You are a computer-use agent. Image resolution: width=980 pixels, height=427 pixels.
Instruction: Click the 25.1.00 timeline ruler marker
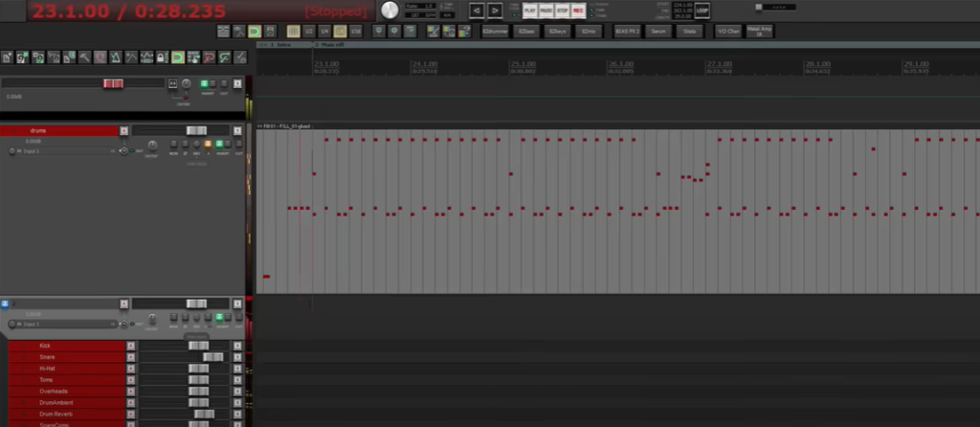pos(523,64)
